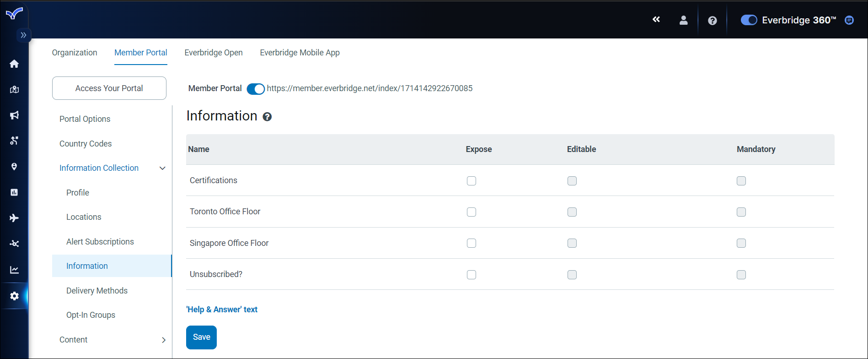This screenshot has width=868, height=359.
Task: Open the Content menu item
Action: [73, 340]
